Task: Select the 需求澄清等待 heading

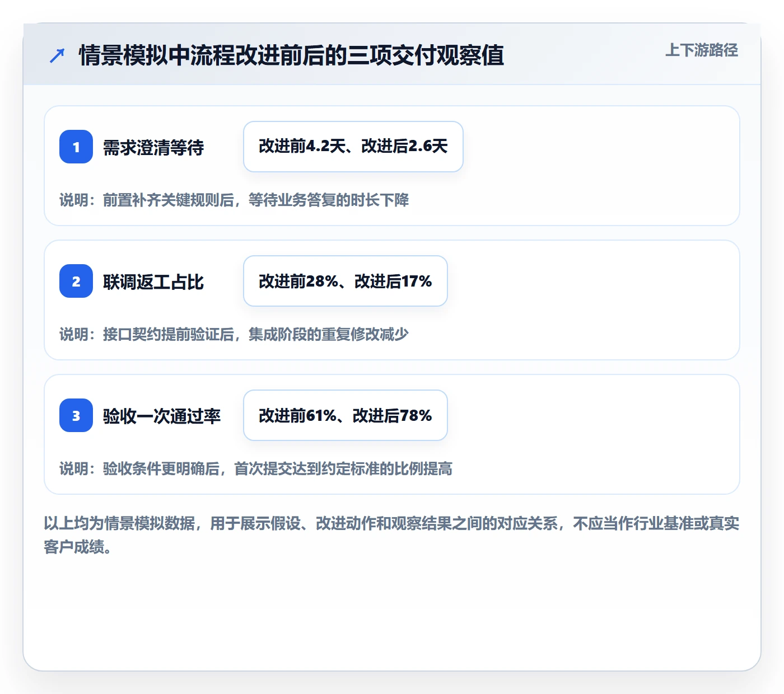Action: (153, 147)
